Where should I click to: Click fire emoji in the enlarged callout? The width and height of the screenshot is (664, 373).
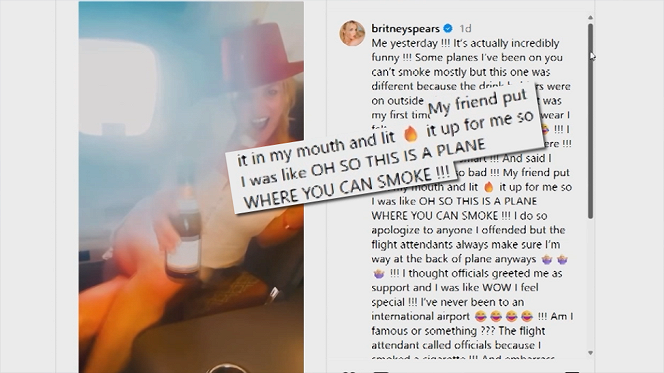(x=410, y=134)
